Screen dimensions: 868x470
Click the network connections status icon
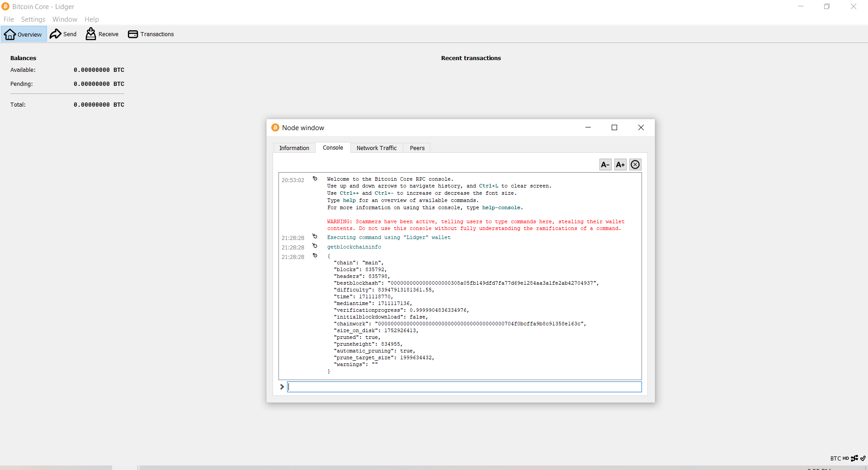pos(854,458)
